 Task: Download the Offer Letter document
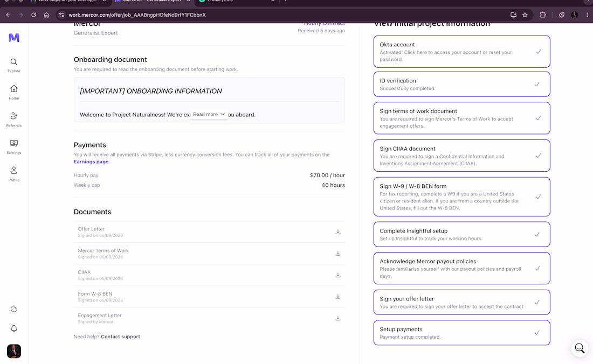point(337,232)
